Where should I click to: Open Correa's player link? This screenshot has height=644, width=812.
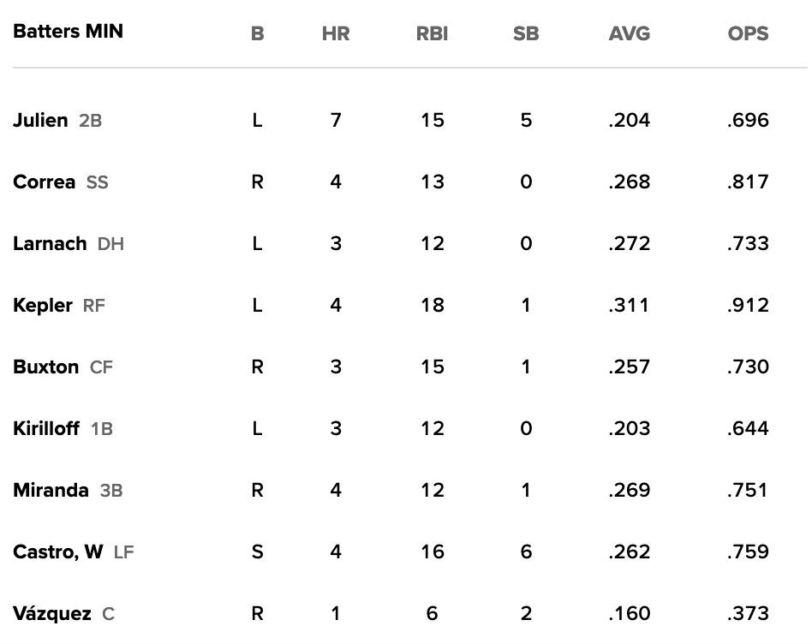(44, 182)
